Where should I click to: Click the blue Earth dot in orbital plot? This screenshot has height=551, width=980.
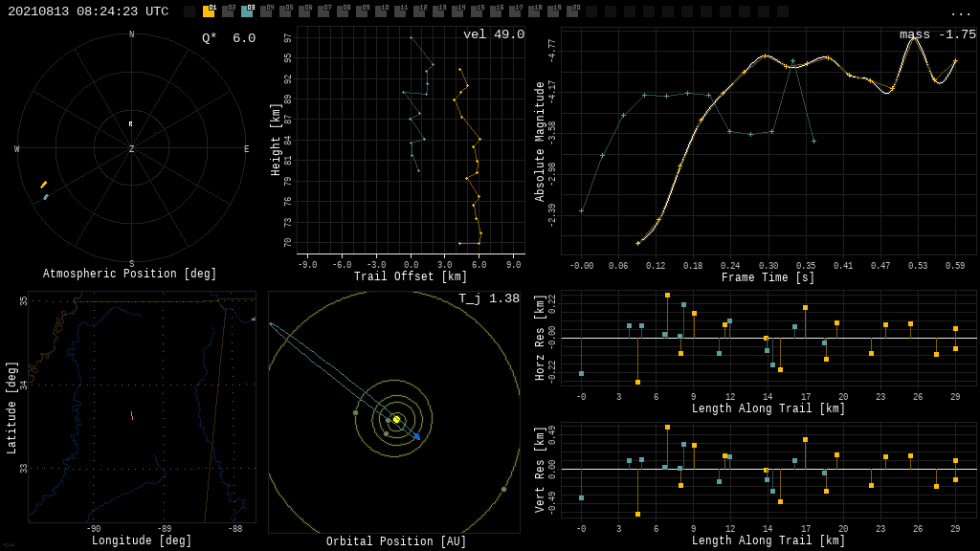click(417, 436)
